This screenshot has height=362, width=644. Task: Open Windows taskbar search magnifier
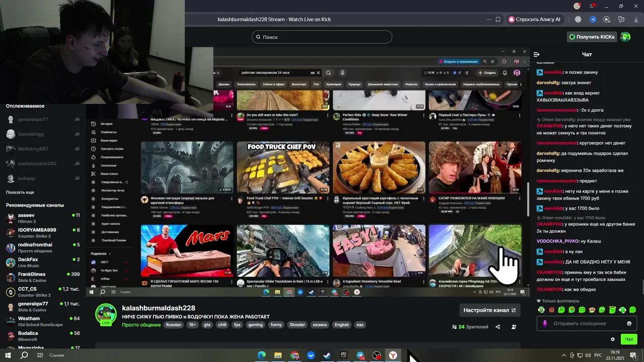[24, 355]
